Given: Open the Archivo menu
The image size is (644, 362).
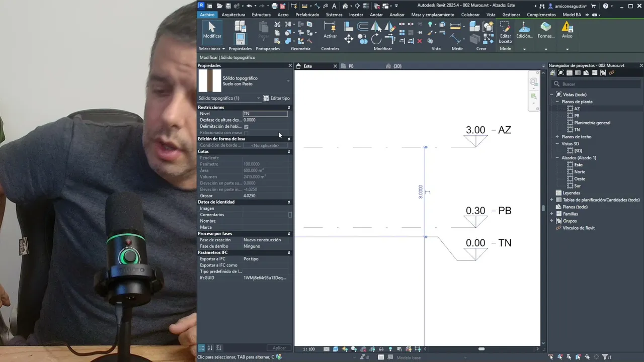Looking at the screenshot, I should pyautogui.click(x=207, y=15).
